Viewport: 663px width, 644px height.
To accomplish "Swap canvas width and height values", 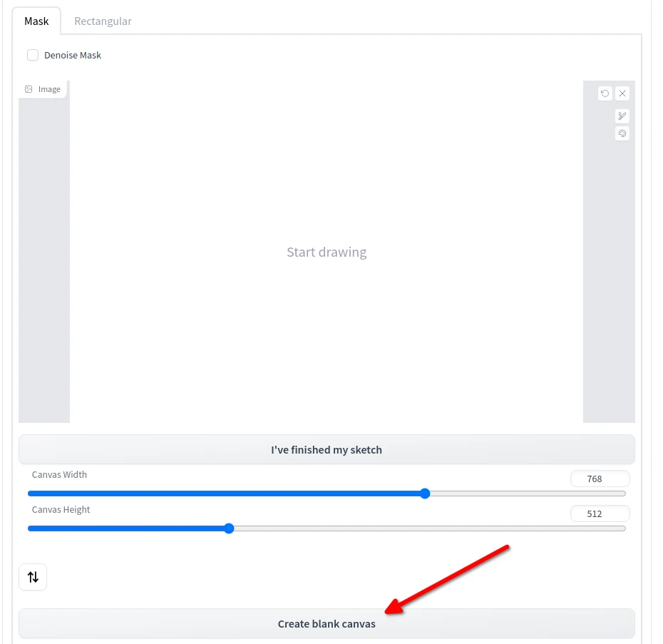I will [x=33, y=577].
